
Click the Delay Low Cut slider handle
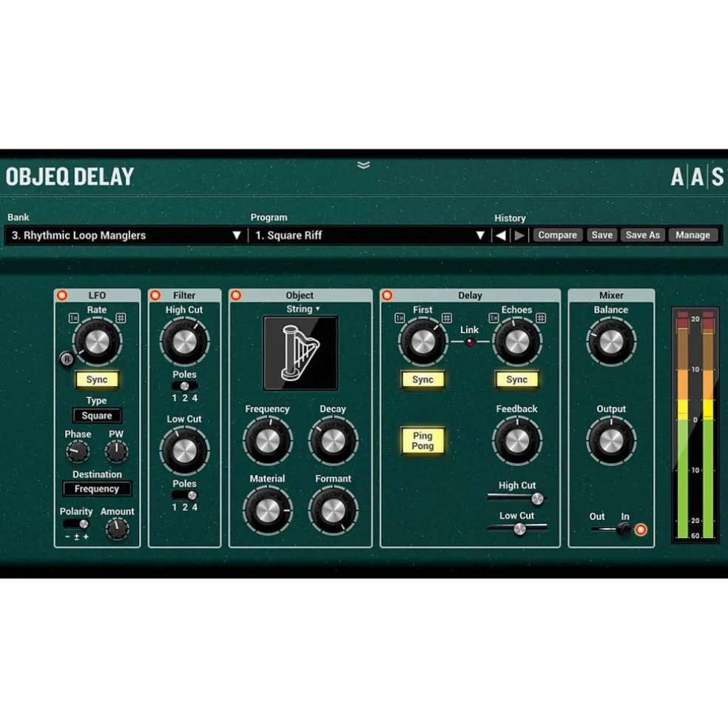pos(519,529)
